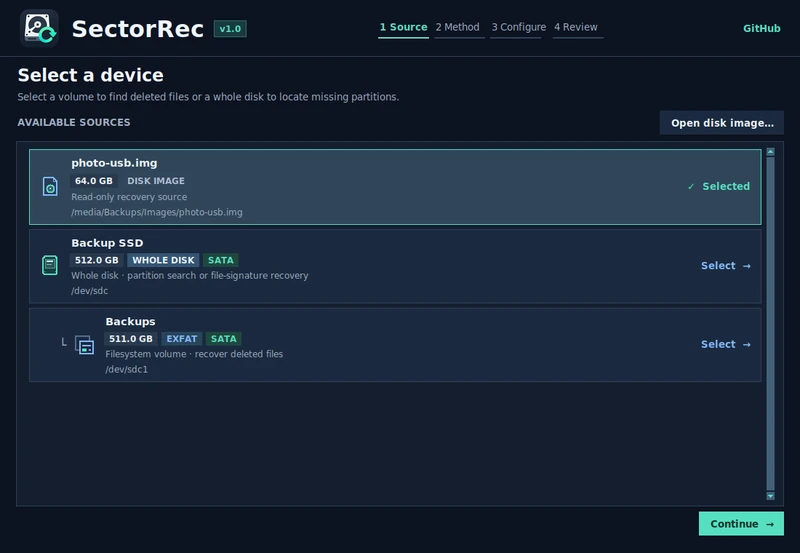Click the v1.0 version badge

click(x=230, y=29)
